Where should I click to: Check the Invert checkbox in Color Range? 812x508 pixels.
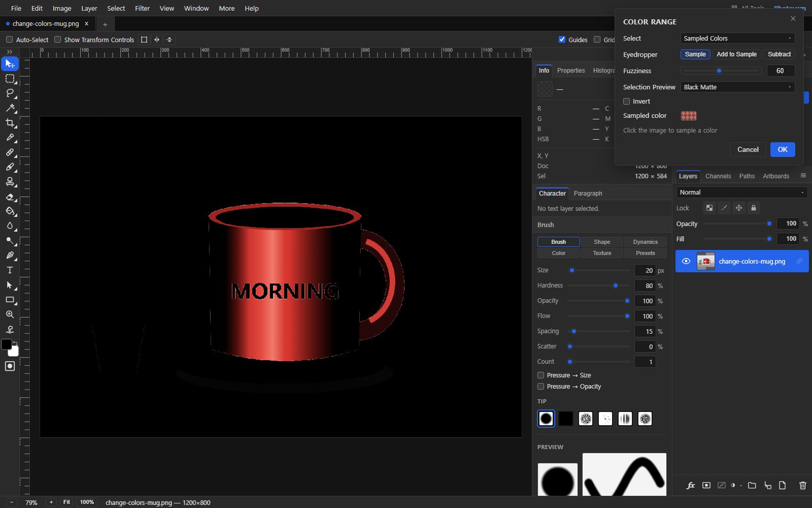(x=626, y=102)
